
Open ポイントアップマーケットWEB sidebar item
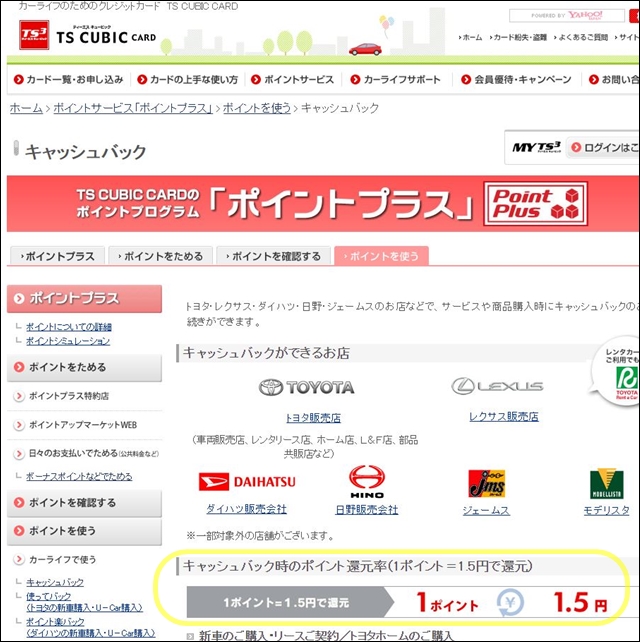tap(84, 425)
